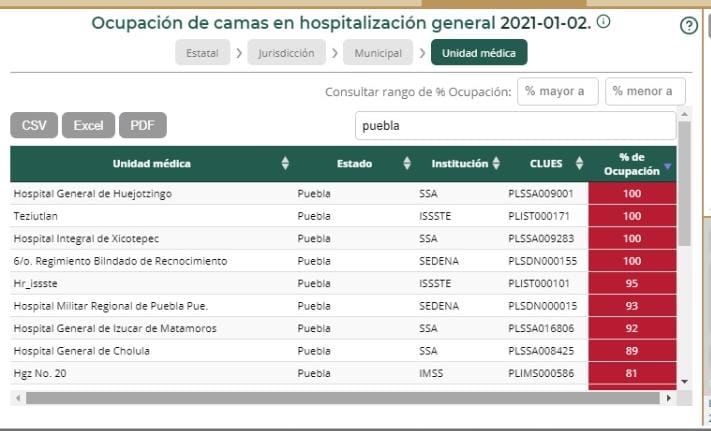The image size is (711, 431).
Task: Sort by Estado column arrows
Action: pyautogui.click(x=407, y=164)
